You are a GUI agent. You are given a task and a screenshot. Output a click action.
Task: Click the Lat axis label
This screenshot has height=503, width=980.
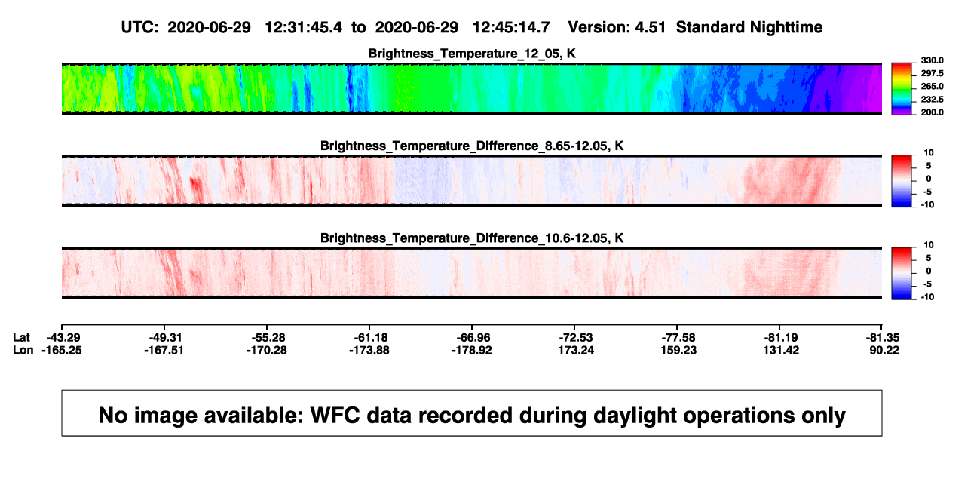(23, 337)
